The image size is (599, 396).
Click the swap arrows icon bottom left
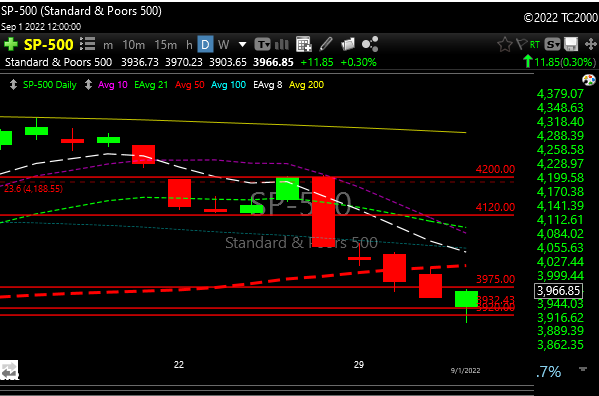pos(9,370)
